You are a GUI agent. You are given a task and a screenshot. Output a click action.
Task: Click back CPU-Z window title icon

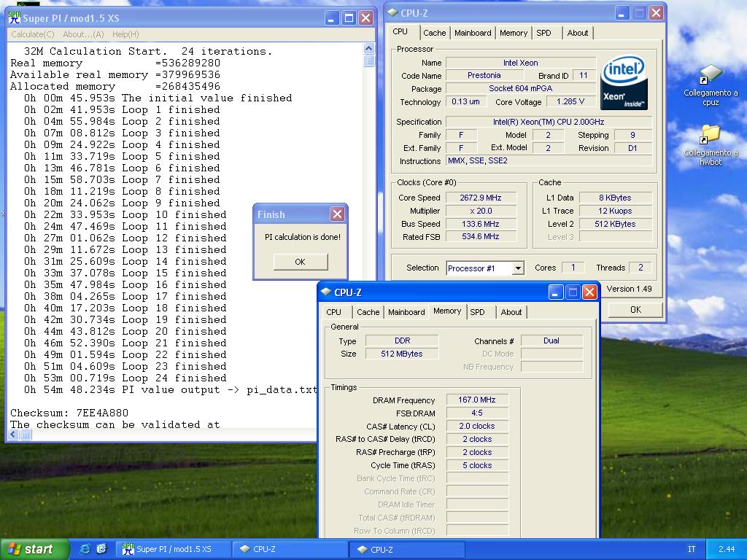[x=392, y=13]
